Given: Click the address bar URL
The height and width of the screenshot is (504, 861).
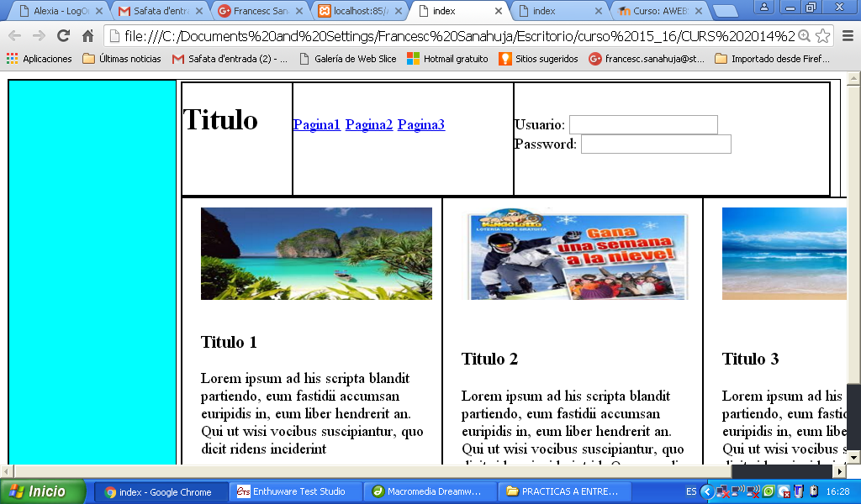Looking at the screenshot, I should (459, 36).
